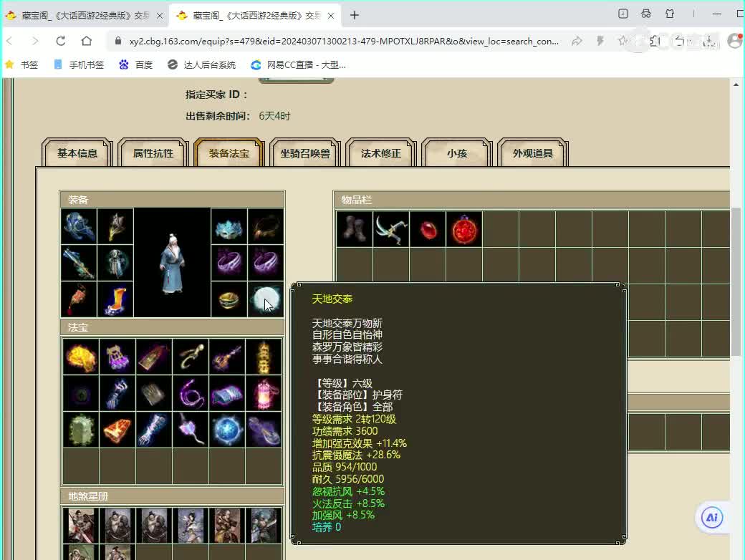745x560 pixels.
Task: Go to browser home page
Action: pos(87,41)
